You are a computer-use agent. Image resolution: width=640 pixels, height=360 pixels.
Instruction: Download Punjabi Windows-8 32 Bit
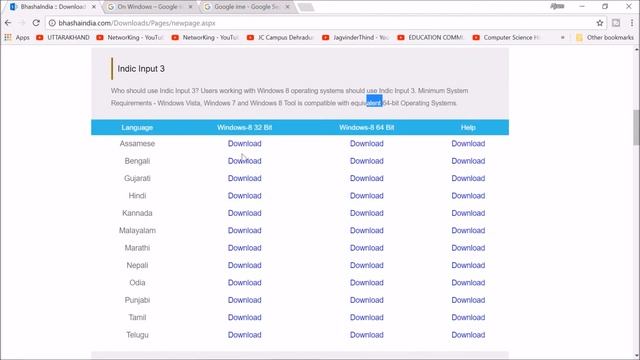tap(244, 300)
